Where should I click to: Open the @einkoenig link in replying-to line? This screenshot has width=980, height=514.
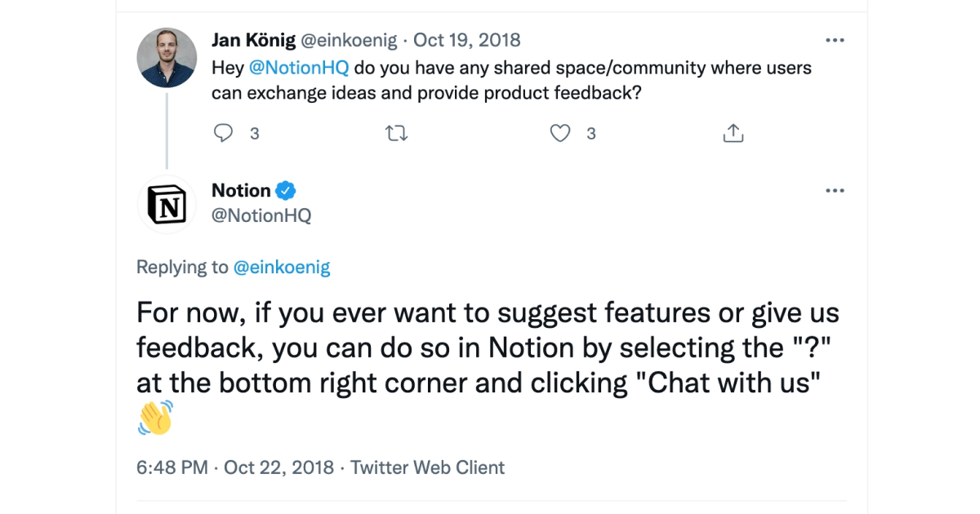pyautogui.click(x=283, y=267)
